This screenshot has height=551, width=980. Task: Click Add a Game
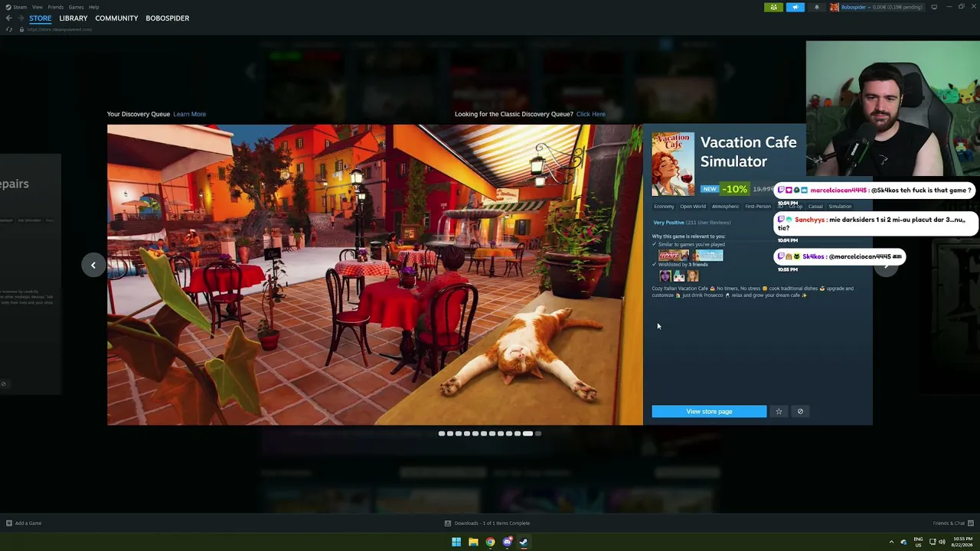point(24,523)
